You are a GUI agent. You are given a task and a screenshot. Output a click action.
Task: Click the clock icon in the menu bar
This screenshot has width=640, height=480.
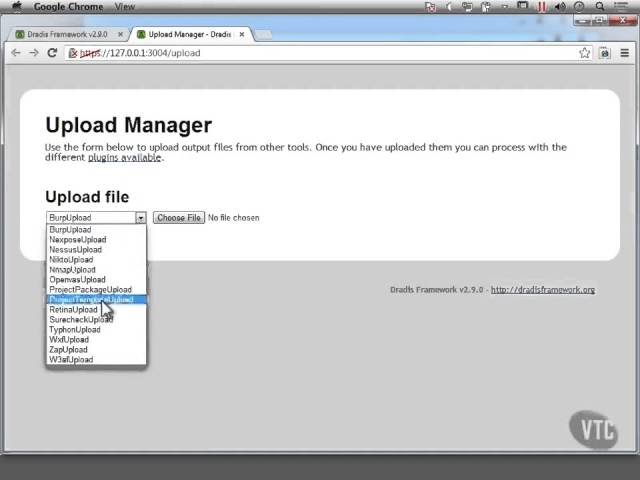[x=579, y=6]
